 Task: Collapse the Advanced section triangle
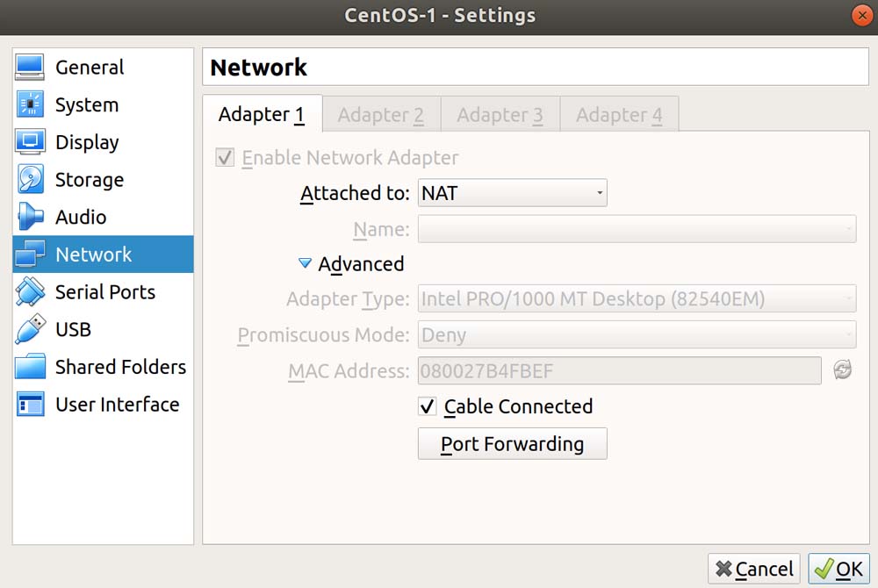(x=305, y=263)
